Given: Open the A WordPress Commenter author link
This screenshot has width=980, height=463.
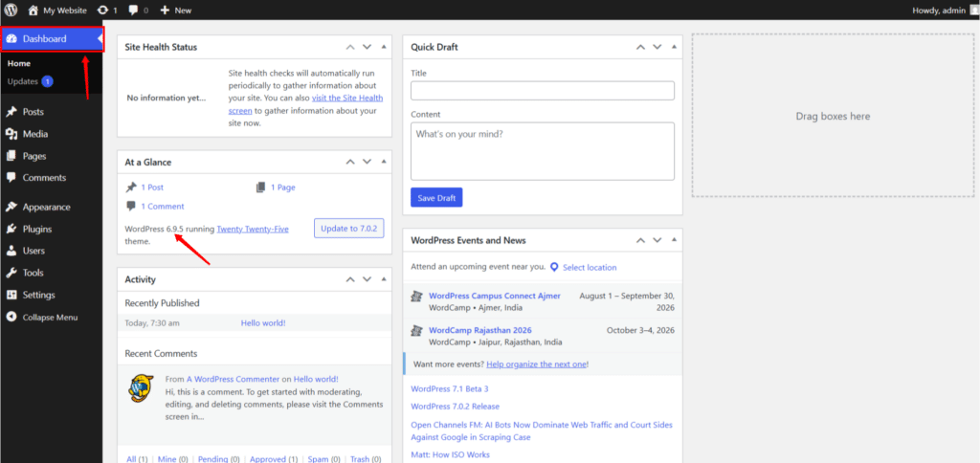Looking at the screenshot, I should [x=233, y=379].
